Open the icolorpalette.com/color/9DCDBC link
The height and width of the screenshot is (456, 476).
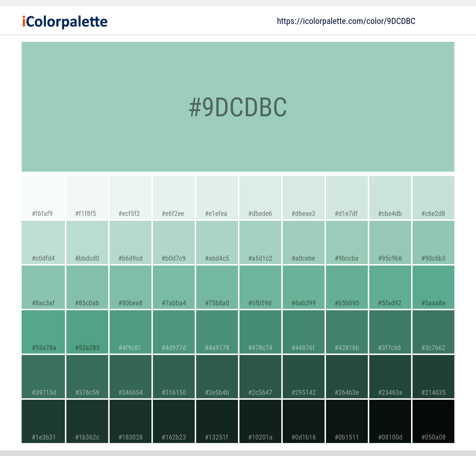[x=346, y=21]
